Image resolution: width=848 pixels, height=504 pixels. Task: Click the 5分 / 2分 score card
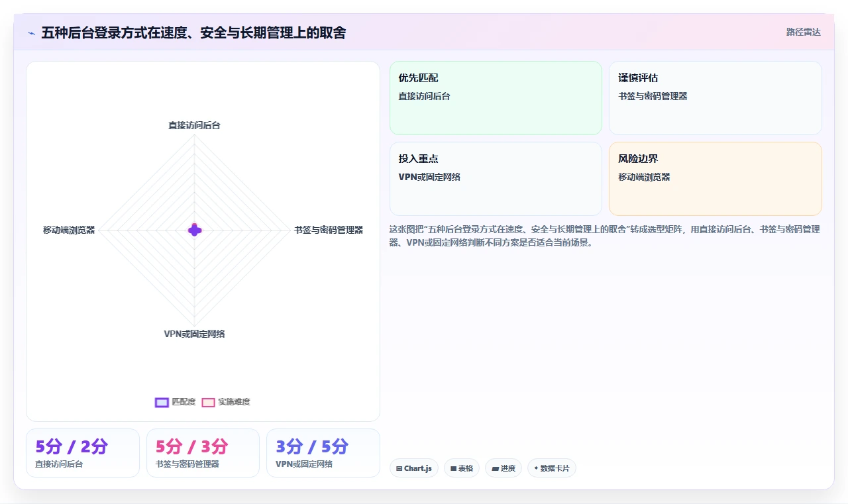click(83, 453)
